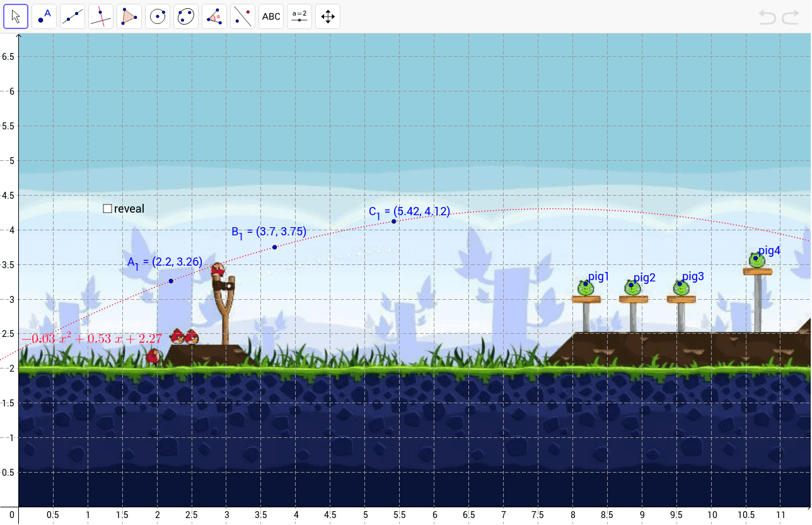The image size is (812, 525).
Task: Click the pig4 point
Action: pyautogui.click(x=755, y=257)
